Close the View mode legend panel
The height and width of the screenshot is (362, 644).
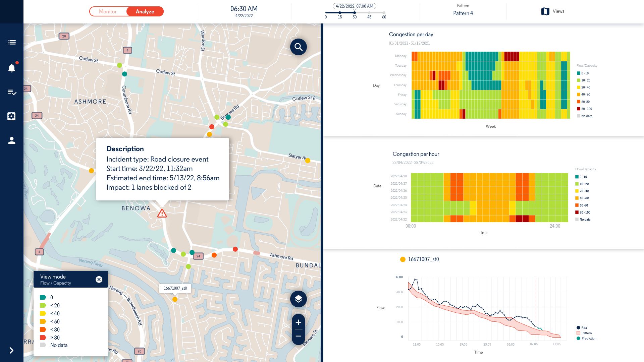click(x=99, y=280)
